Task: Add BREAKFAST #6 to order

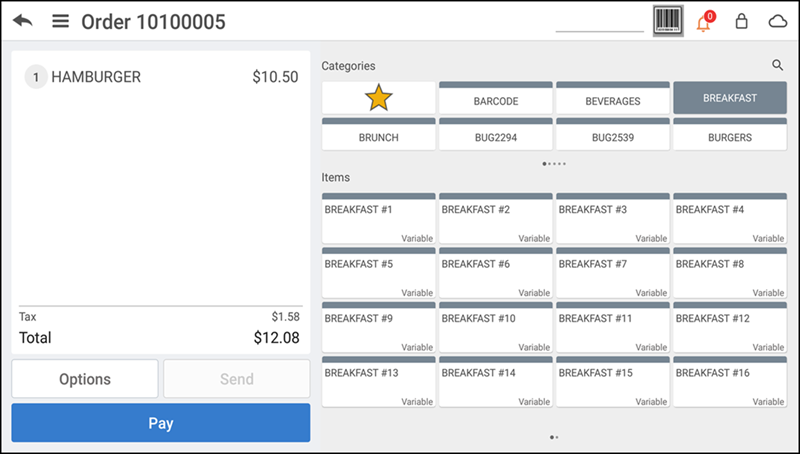Action: click(495, 273)
